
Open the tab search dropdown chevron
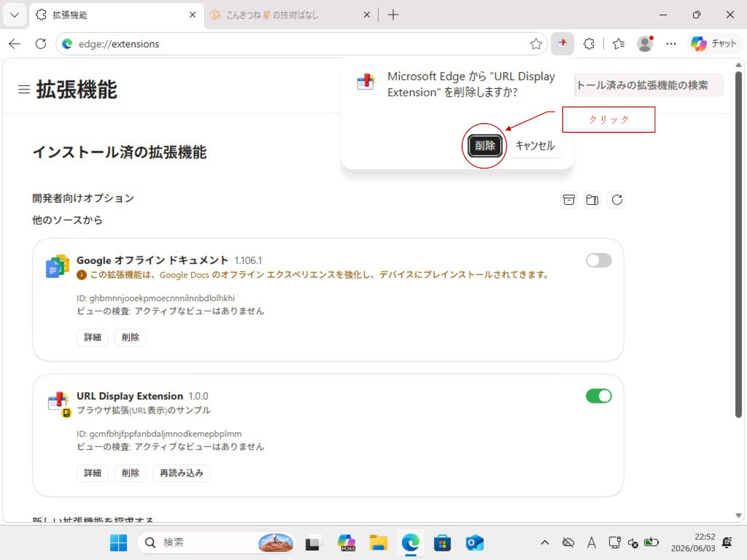click(15, 15)
